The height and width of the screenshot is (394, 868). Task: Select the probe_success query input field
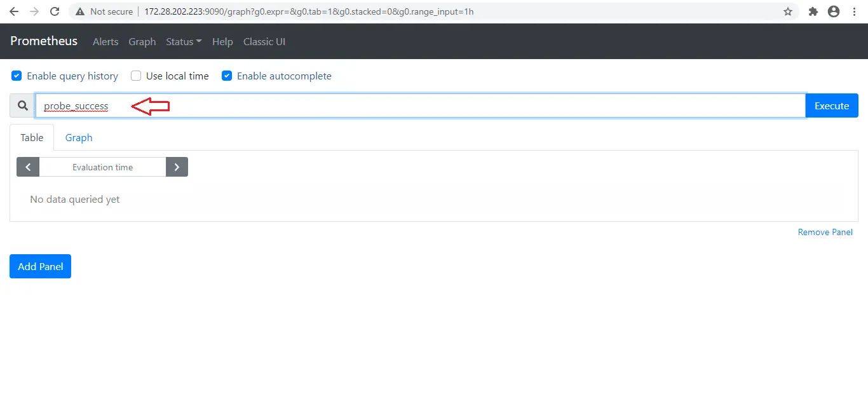click(254, 105)
